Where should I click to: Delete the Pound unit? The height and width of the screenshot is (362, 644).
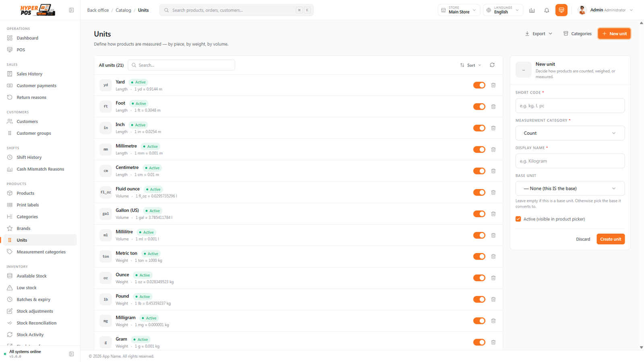(493, 299)
